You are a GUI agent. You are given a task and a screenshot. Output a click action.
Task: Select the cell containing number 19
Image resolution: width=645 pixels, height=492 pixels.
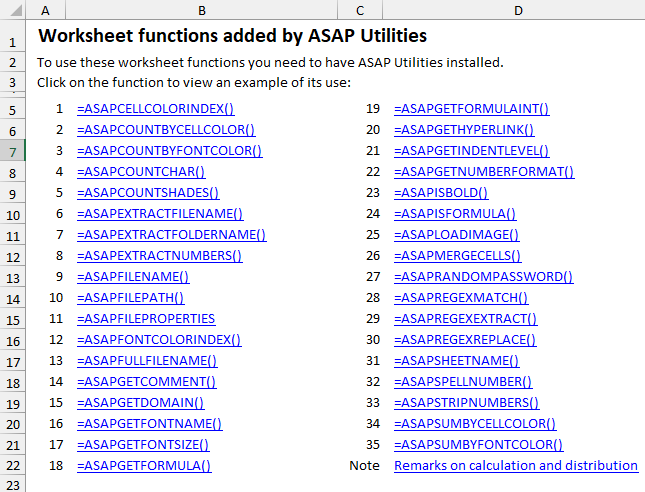pyautogui.click(x=373, y=109)
